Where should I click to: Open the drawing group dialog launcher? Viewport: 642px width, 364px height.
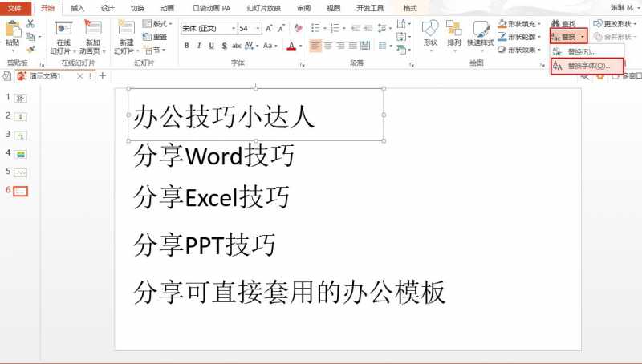click(542, 64)
